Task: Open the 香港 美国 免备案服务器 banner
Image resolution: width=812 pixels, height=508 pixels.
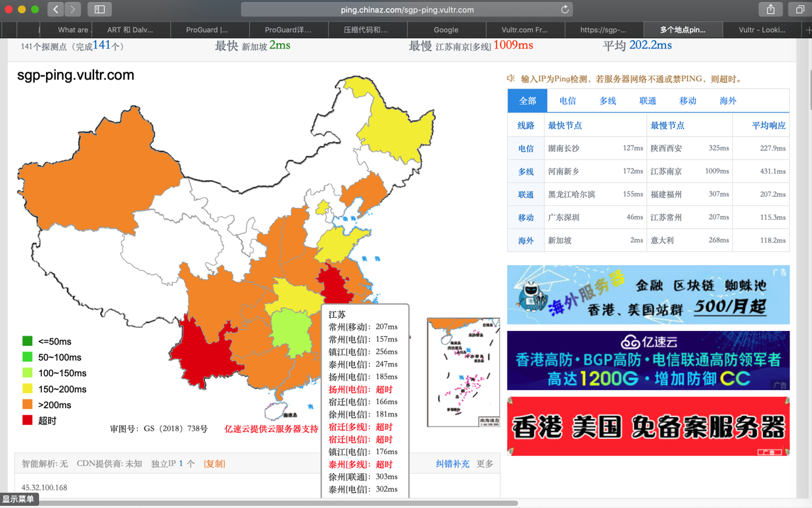Action: [x=648, y=426]
